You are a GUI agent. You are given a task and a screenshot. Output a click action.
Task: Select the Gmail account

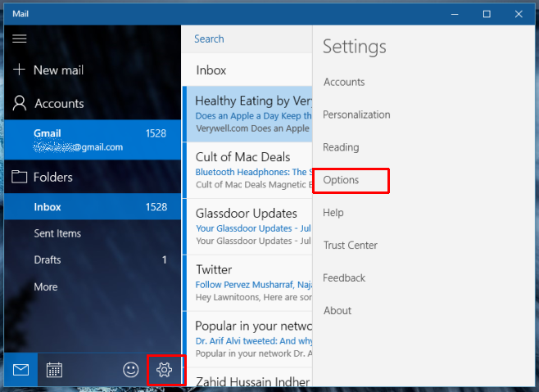(93, 140)
